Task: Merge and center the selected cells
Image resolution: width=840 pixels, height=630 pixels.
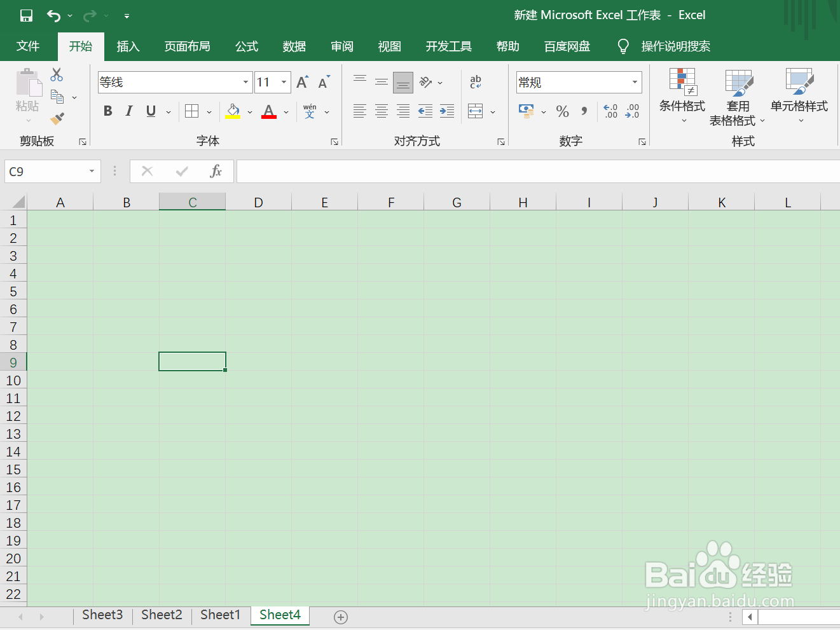Action: click(476, 111)
